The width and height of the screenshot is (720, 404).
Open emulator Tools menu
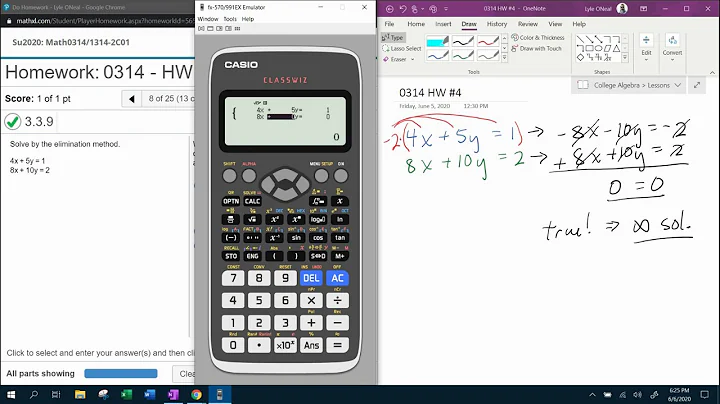coord(230,19)
